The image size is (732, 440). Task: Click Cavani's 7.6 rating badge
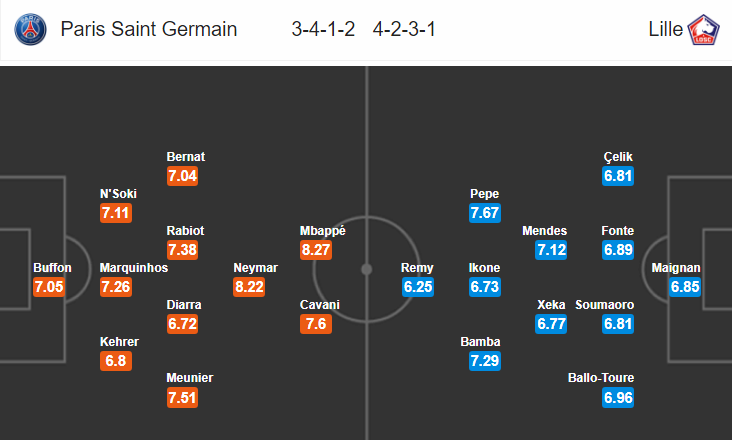click(x=316, y=324)
